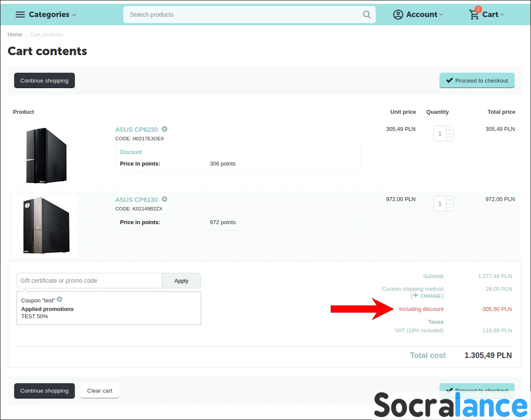The height and width of the screenshot is (420, 531).
Task: Click the "Taxes" label
Action: (x=436, y=322)
